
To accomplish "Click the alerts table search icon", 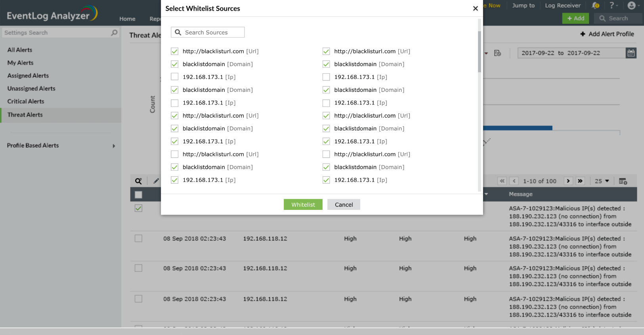I will point(138,181).
